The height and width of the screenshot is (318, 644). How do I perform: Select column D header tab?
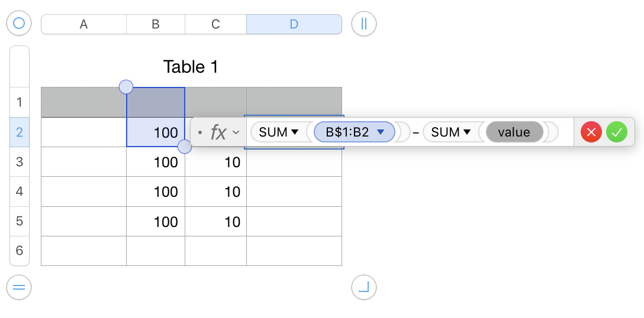pos(294,24)
